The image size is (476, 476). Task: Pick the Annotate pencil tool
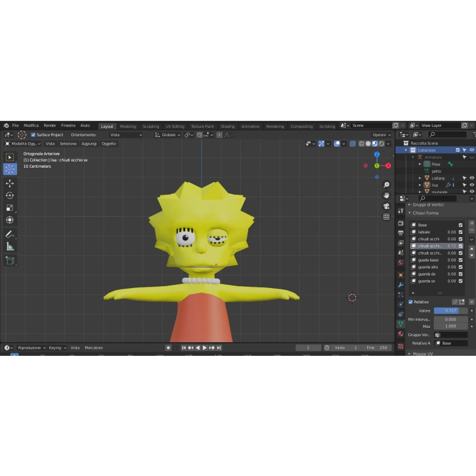[x=10, y=234]
